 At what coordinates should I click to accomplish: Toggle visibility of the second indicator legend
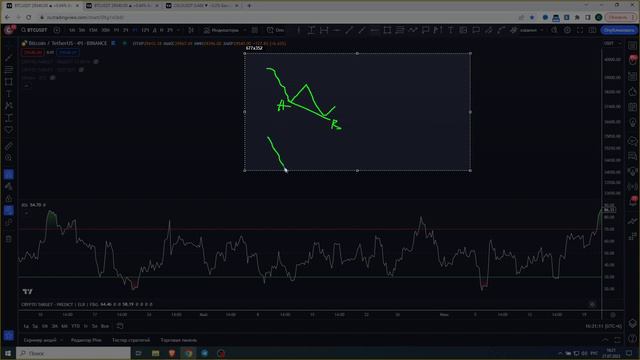81,70
